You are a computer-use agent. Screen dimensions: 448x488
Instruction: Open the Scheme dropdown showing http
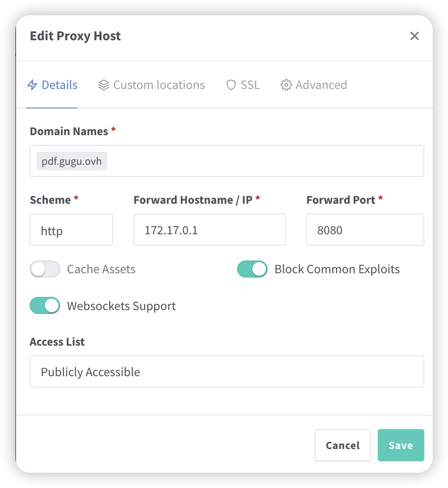coord(71,230)
